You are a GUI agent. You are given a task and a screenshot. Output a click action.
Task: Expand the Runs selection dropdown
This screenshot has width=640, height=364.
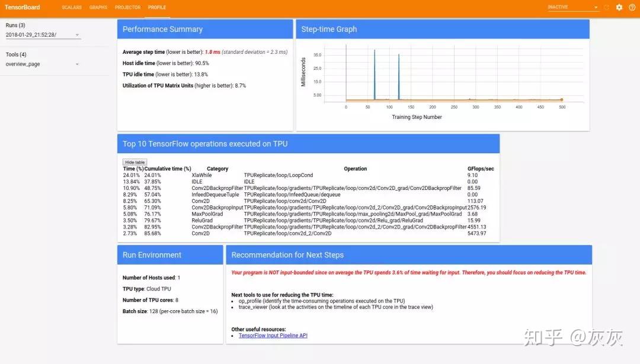point(43,35)
